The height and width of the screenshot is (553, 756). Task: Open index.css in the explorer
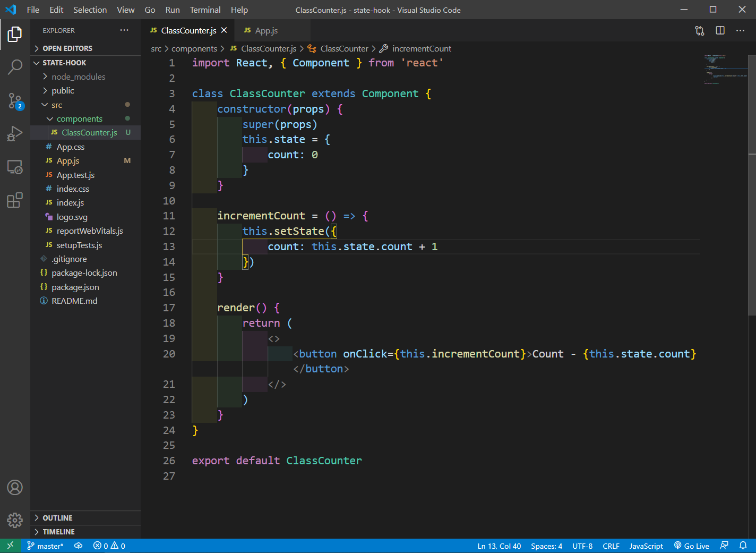pyautogui.click(x=85, y=189)
